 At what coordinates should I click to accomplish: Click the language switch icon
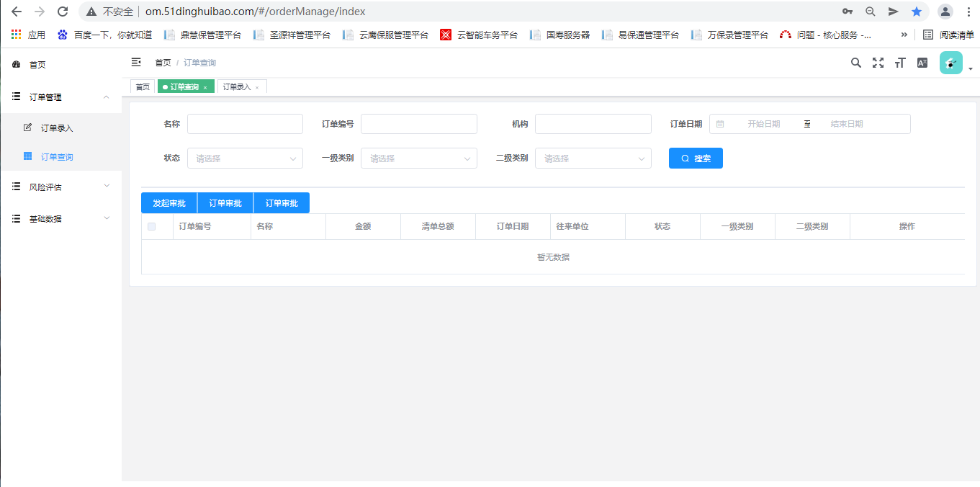(x=922, y=63)
